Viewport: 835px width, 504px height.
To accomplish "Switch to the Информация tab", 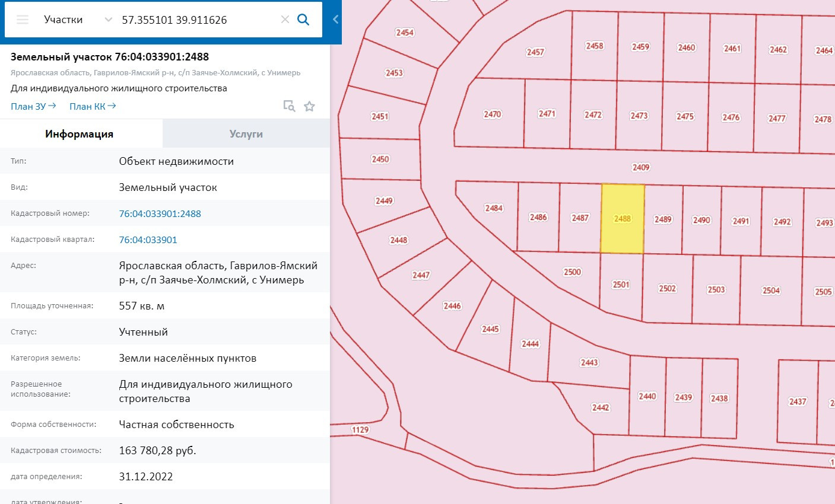I will point(80,134).
